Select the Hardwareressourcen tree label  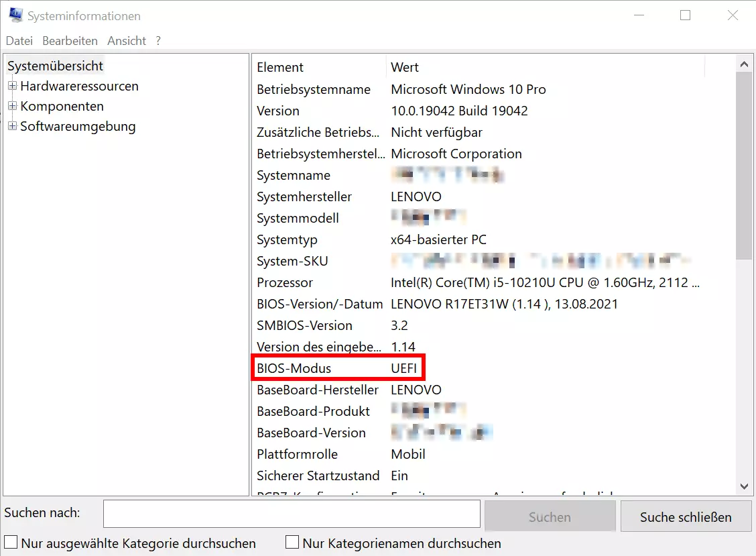[80, 86]
